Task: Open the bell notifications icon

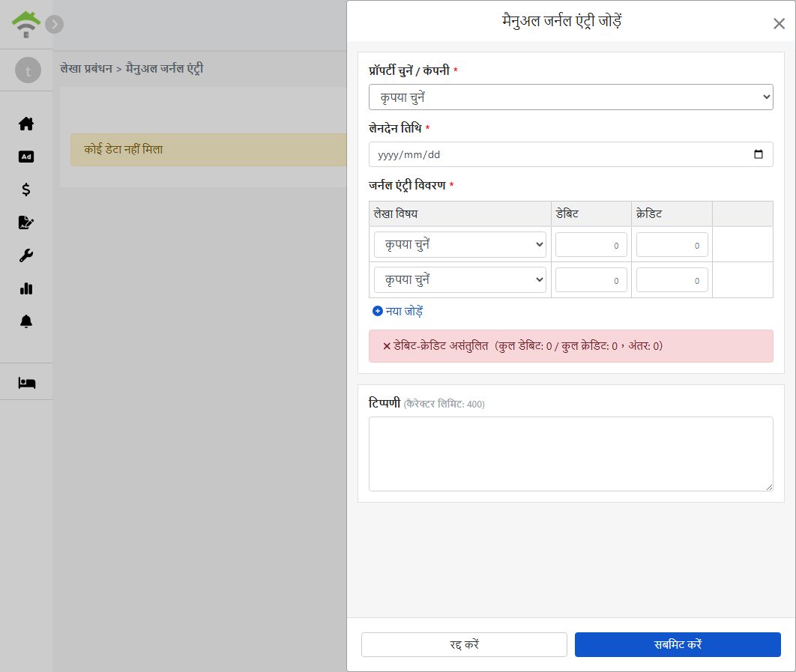Action: 26,321
